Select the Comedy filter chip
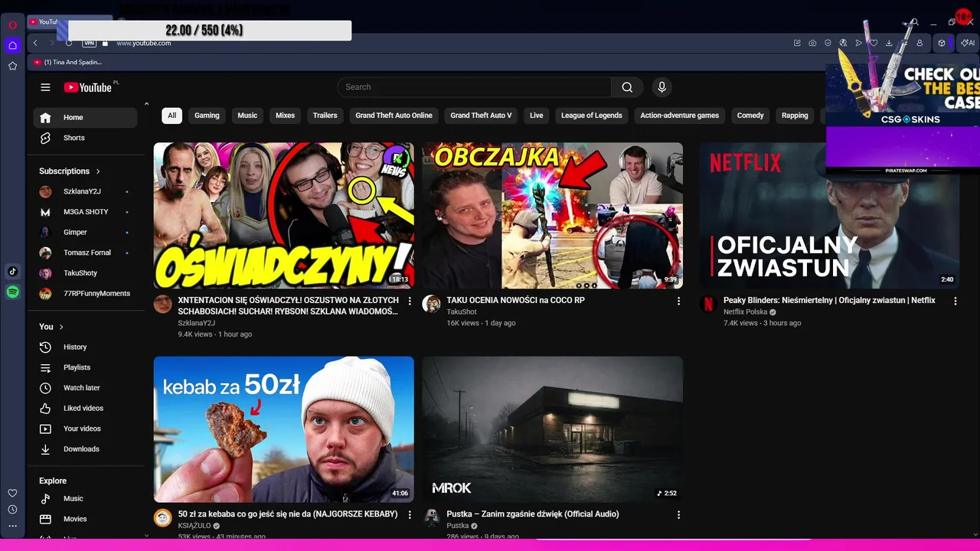Viewport: 980px width, 551px height. (750, 116)
